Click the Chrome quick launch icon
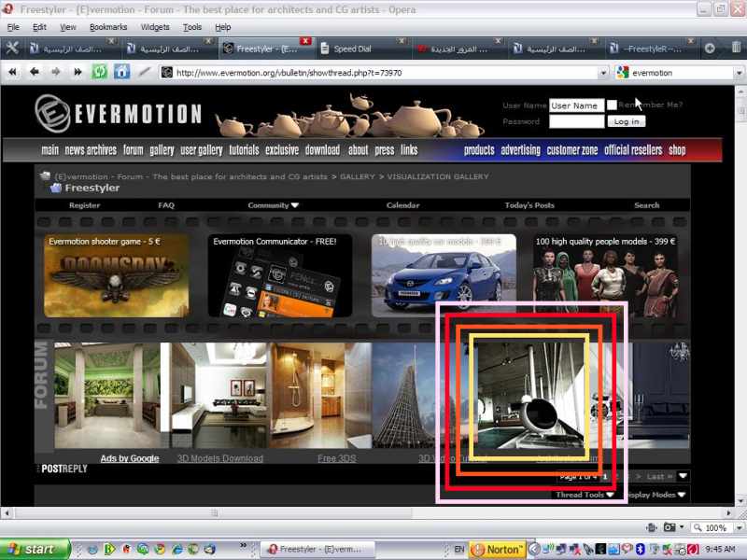Screen dimensions: 747x560 coord(160,549)
